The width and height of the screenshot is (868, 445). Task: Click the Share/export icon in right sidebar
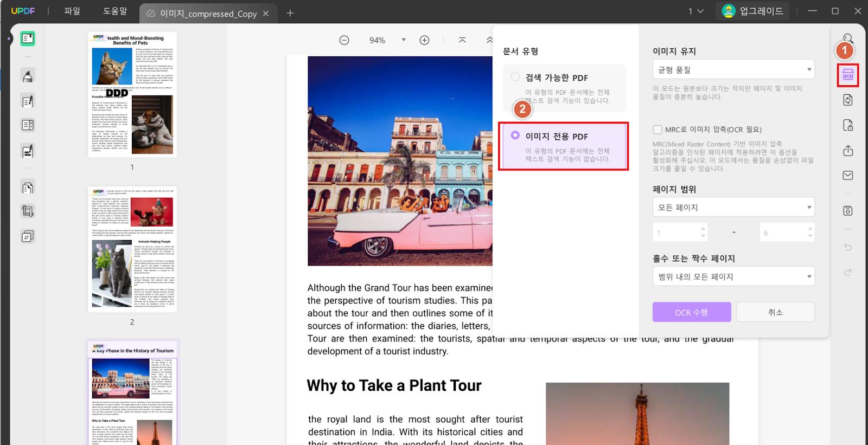[x=848, y=151]
